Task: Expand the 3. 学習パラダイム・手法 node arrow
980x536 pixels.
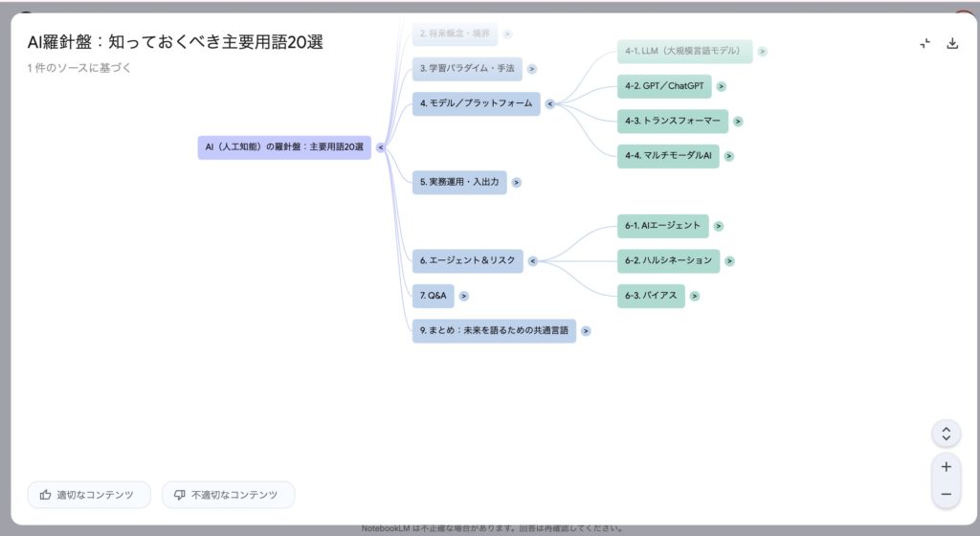Action: (532, 69)
